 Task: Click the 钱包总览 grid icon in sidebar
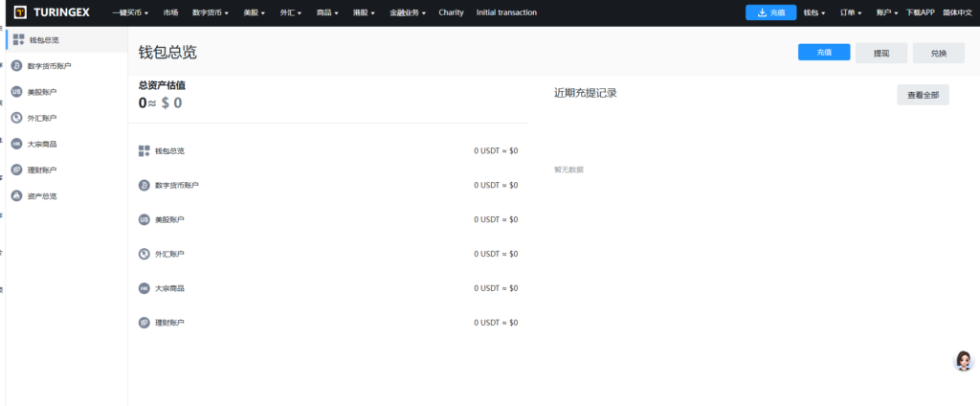point(18,39)
